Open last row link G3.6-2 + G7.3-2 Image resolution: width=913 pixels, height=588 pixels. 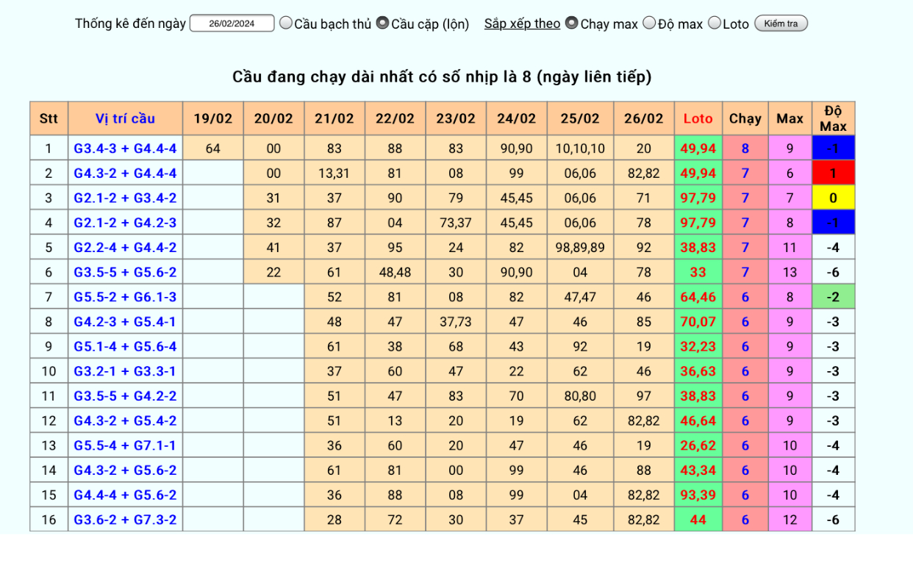click(125, 520)
